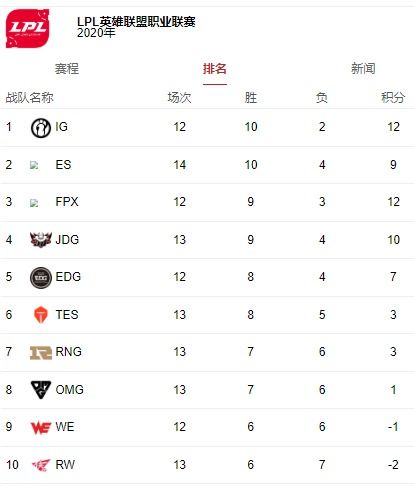Image resolution: width=414 pixels, height=490 pixels.
Task: Click the OMG black triangle logo
Action: pos(41,389)
